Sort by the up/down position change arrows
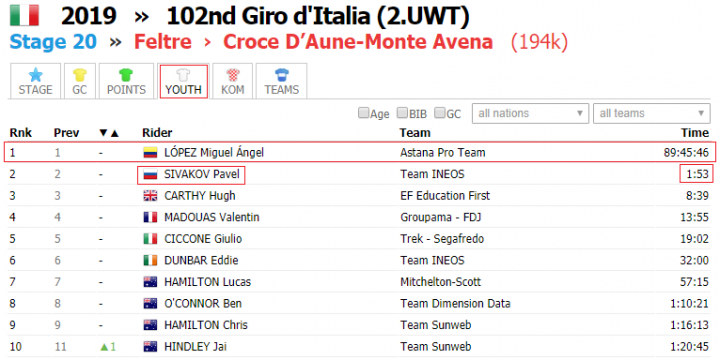 [109, 133]
